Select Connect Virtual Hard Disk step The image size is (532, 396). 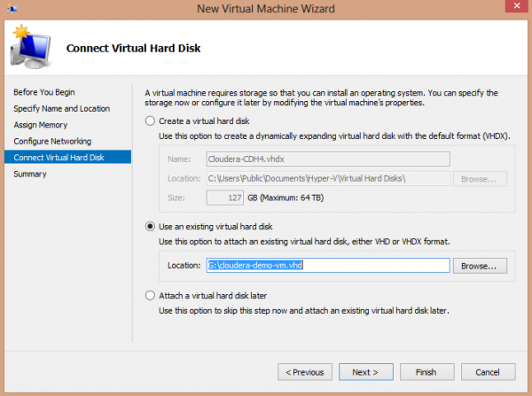click(68, 157)
